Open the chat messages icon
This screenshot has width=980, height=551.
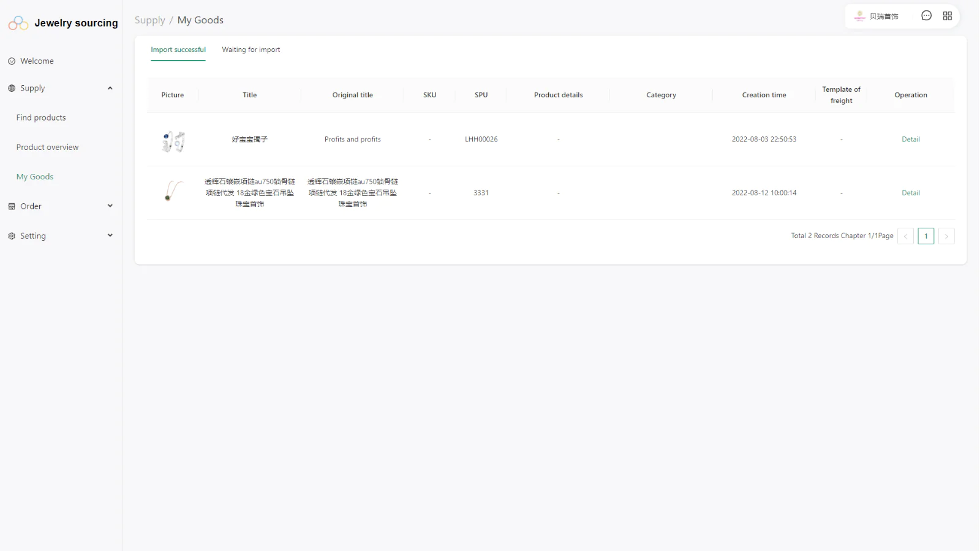[926, 16]
